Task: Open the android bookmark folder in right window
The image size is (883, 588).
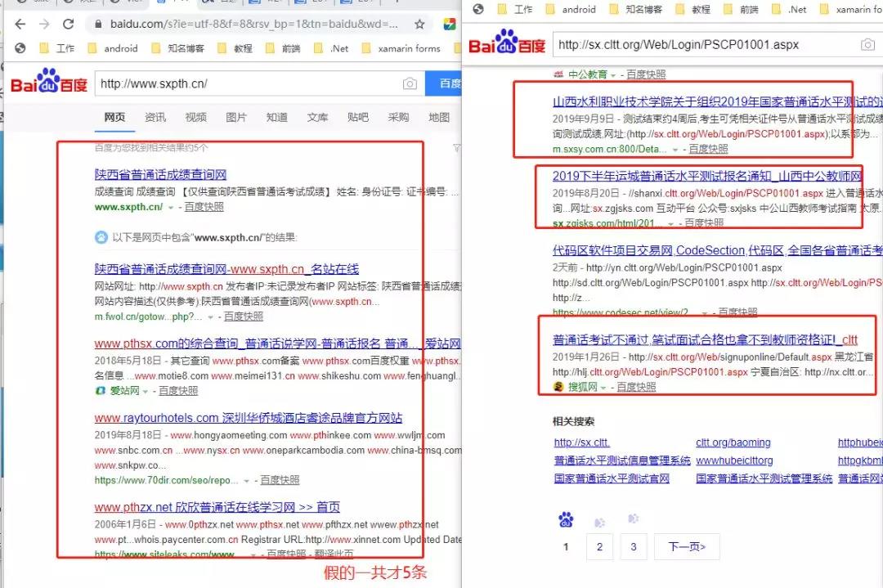Action: [x=571, y=9]
